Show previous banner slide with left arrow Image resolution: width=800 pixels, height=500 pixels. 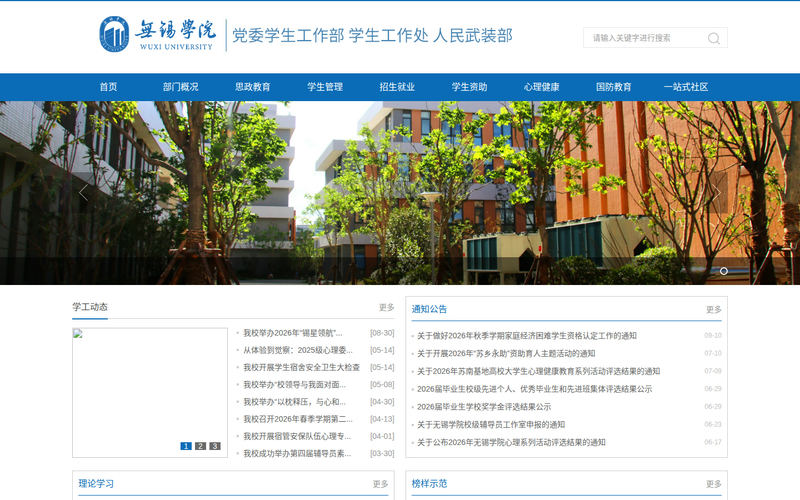[x=84, y=193]
